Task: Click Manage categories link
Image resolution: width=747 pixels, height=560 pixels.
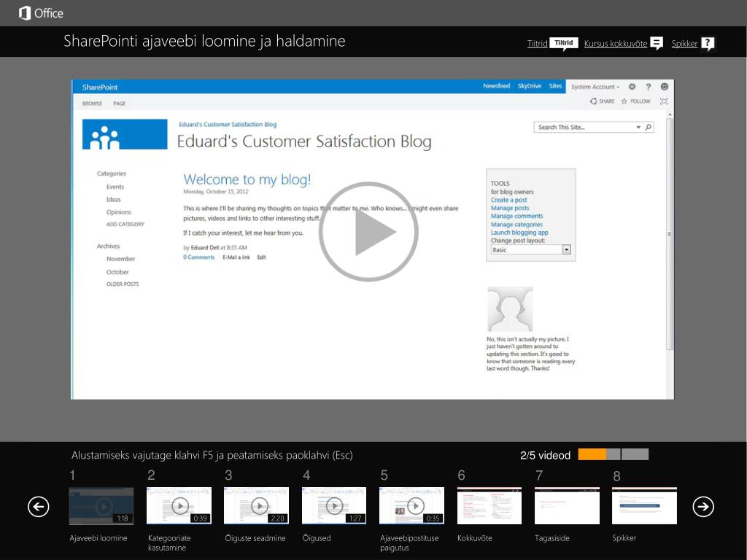Action: tap(516, 225)
